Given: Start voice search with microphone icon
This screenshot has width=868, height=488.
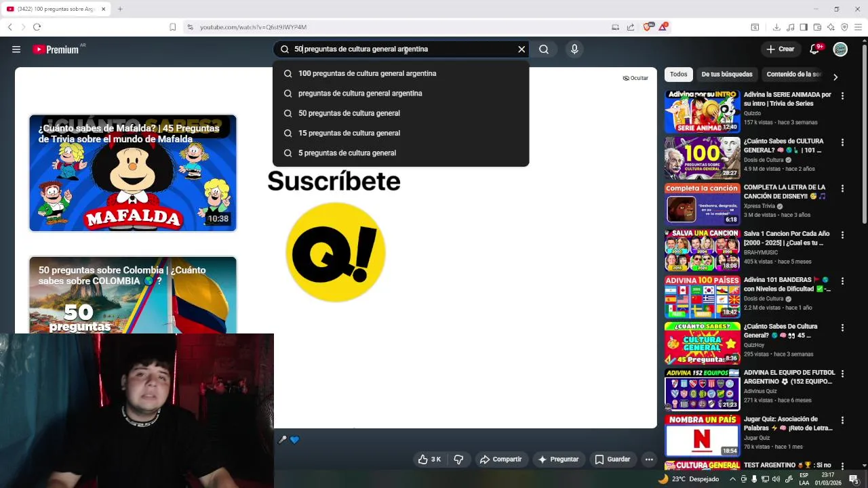Looking at the screenshot, I should 574,49.
